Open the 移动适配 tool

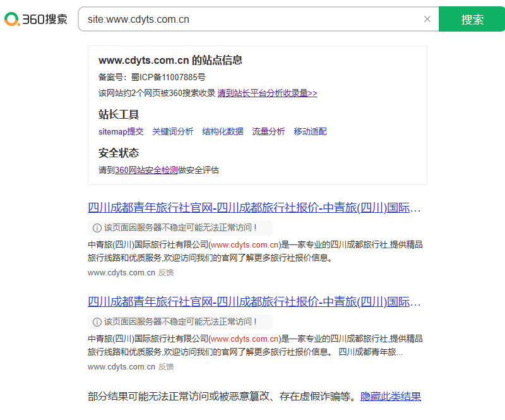coord(310,132)
